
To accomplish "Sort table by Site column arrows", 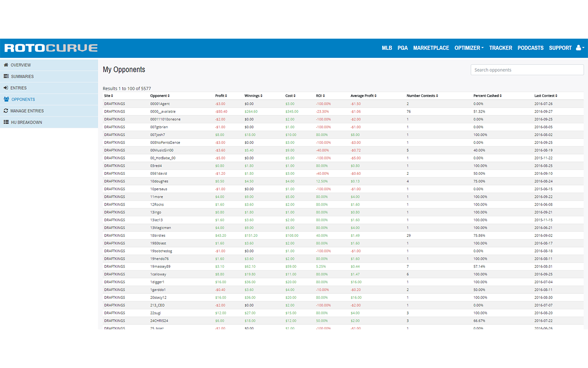I will click(x=112, y=96).
